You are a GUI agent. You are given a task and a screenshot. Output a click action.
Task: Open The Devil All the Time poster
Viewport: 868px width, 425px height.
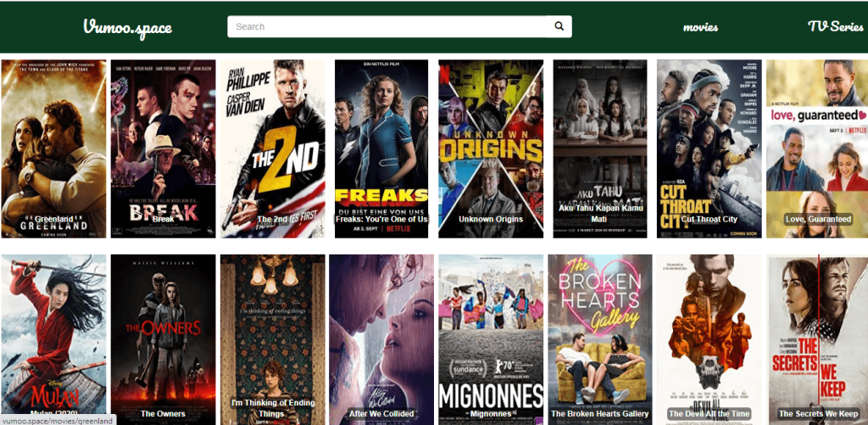coord(709,339)
